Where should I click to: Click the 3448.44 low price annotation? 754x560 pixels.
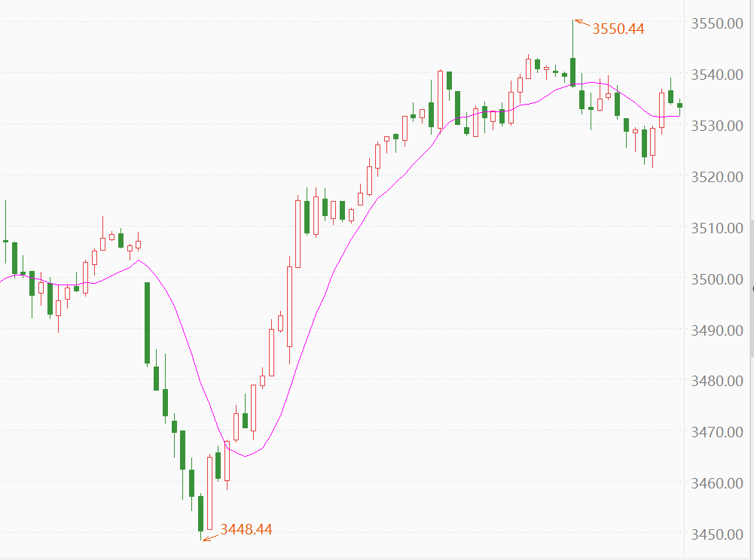click(246, 529)
